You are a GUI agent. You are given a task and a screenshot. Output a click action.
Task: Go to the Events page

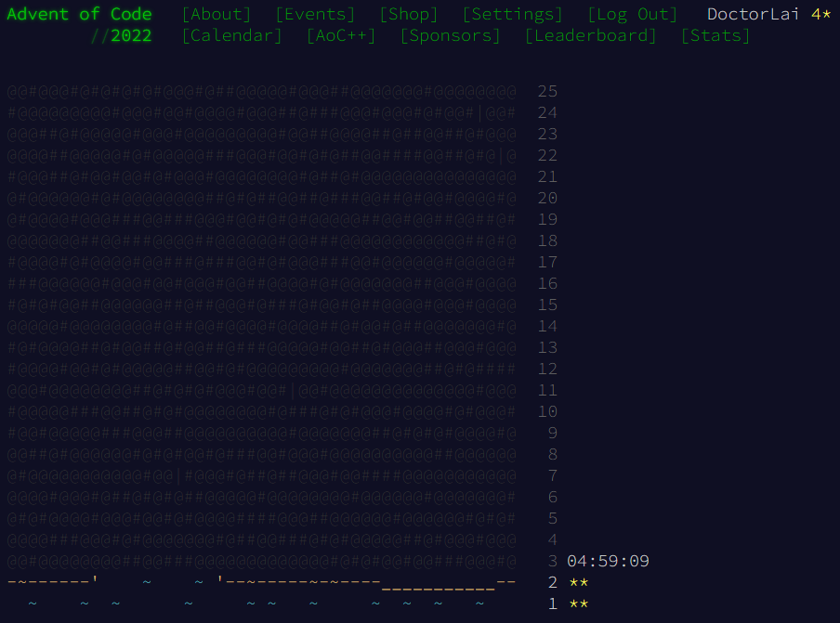[x=315, y=14]
